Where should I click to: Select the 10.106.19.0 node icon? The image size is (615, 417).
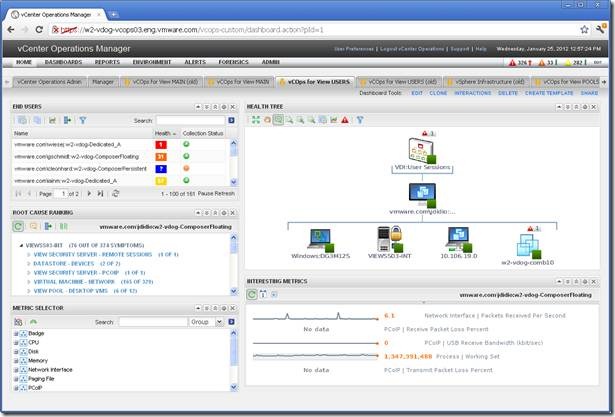point(459,240)
